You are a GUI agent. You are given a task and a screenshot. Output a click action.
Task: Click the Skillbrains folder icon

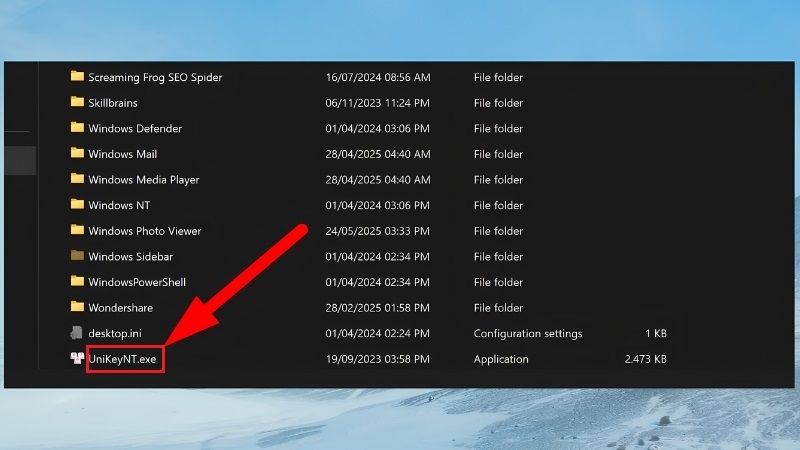coord(77,102)
